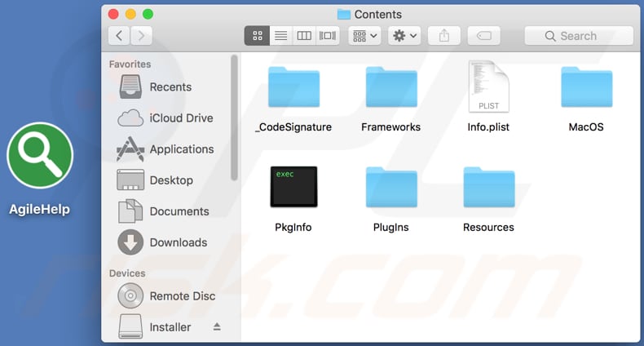Click the Resources name label
The width and height of the screenshot is (644, 346).
click(x=488, y=227)
